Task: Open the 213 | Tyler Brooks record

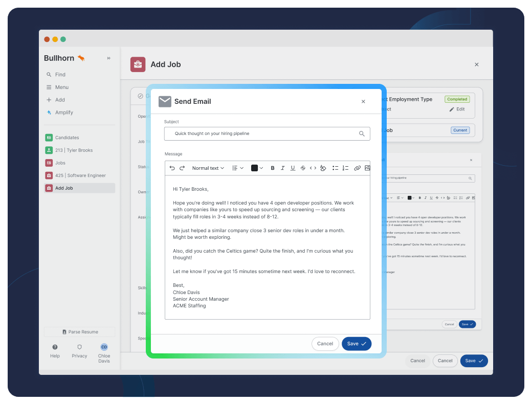Action: [x=79, y=150]
